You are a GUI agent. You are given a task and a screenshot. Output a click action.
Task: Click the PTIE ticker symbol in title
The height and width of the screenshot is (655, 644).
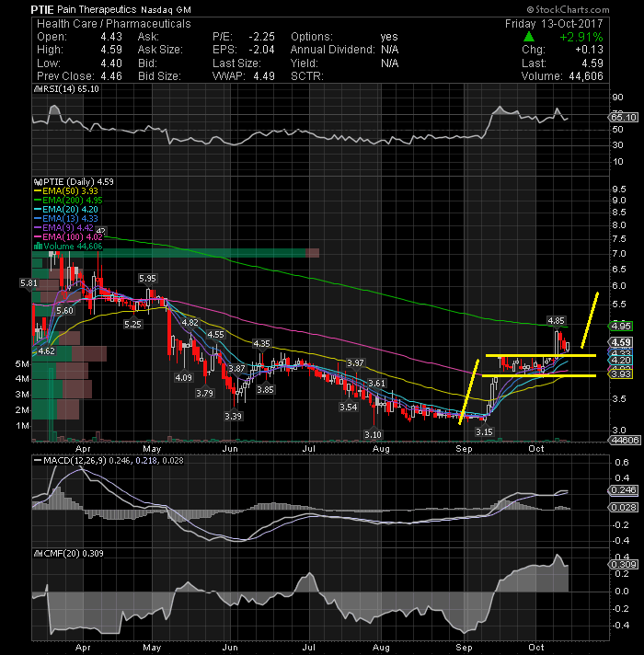[42, 9]
